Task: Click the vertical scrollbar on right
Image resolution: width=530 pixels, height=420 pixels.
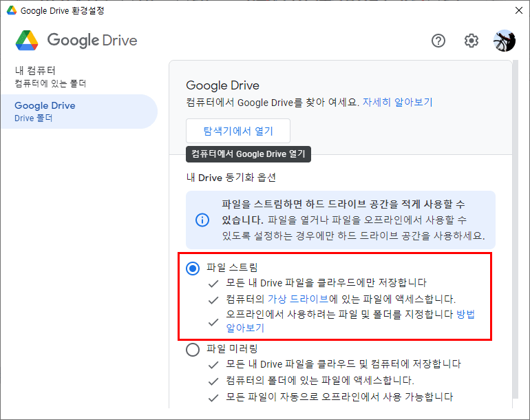Action: (516, 230)
